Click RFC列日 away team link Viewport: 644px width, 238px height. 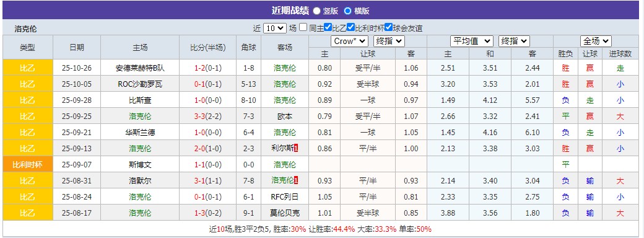pos(285,197)
